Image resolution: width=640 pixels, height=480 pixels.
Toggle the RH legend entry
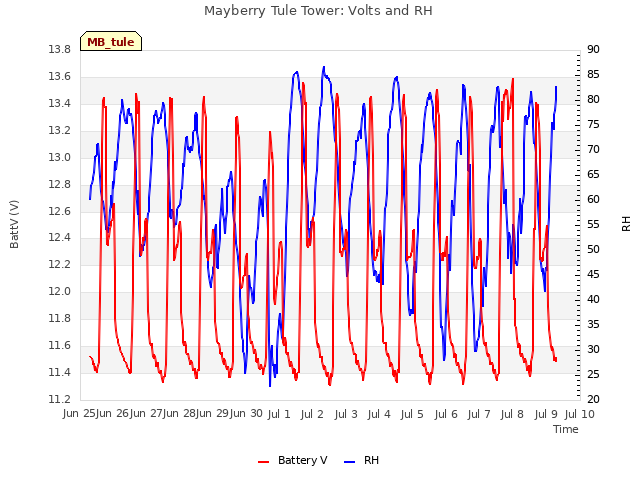point(361,460)
